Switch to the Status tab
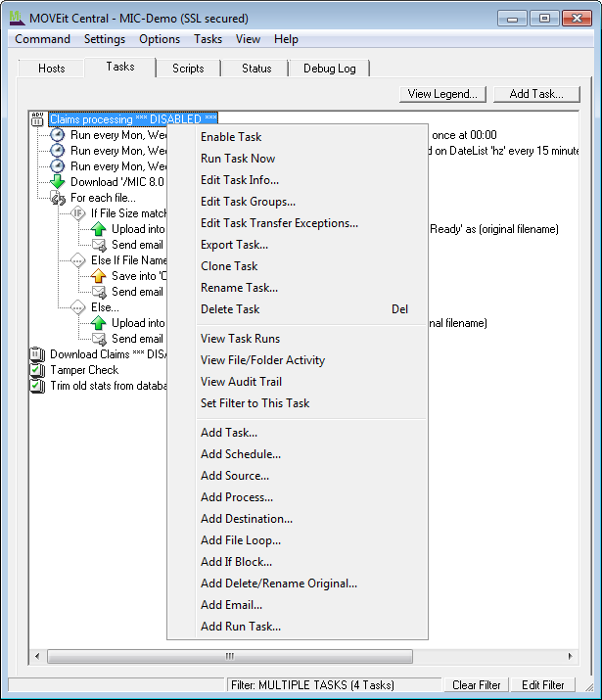602x700 pixels. click(x=256, y=69)
